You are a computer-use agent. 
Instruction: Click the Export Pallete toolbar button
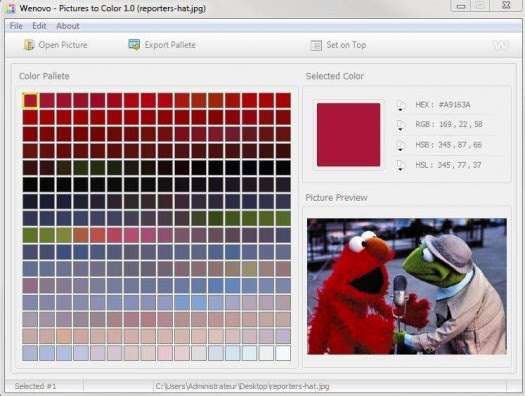162,45
